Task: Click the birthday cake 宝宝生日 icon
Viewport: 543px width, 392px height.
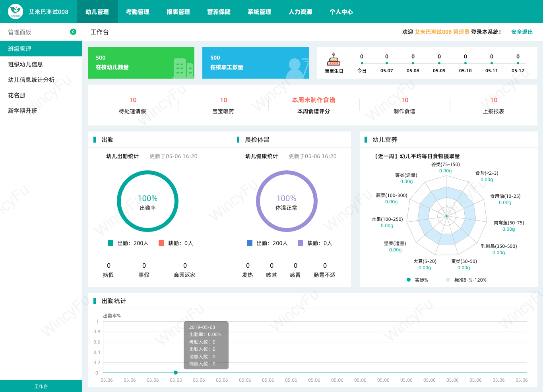Action: (x=334, y=60)
